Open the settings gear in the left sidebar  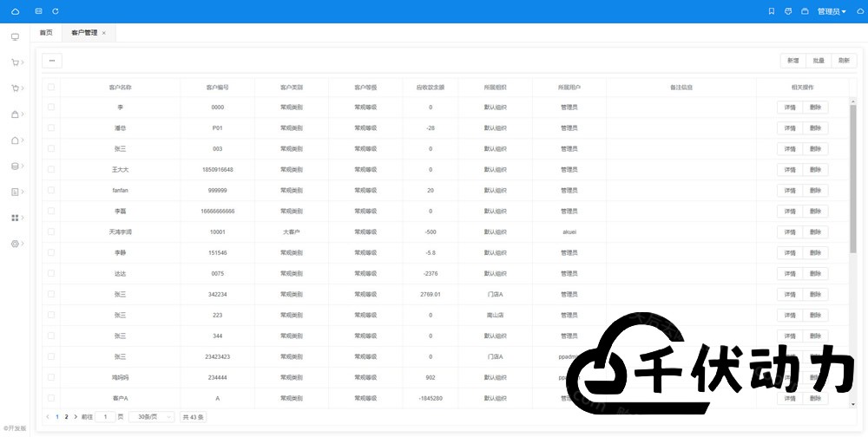pyautogui.click(x=15, y=244)
